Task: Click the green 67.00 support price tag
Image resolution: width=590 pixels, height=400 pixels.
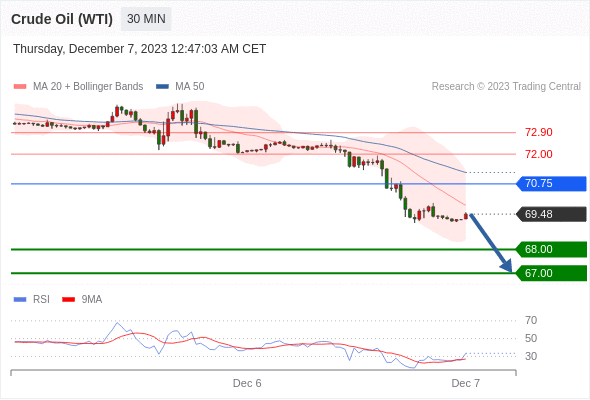Action: coord(551,273)
